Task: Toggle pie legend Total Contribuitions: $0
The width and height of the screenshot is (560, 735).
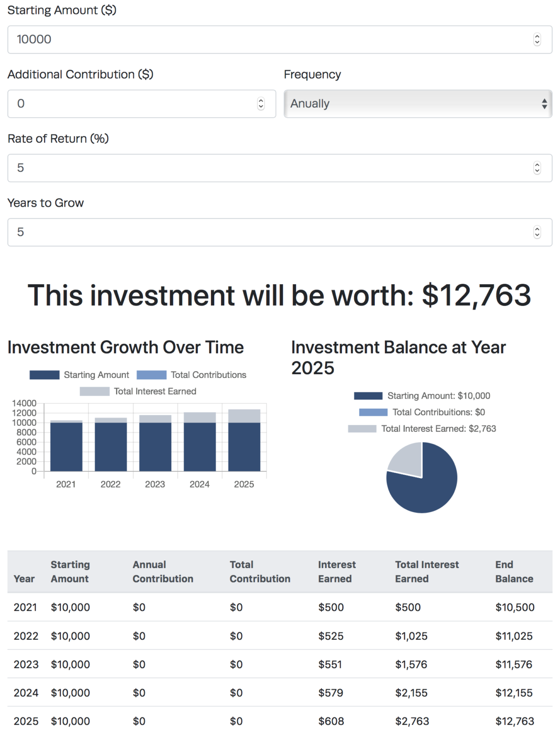Action: coord(422,412)
